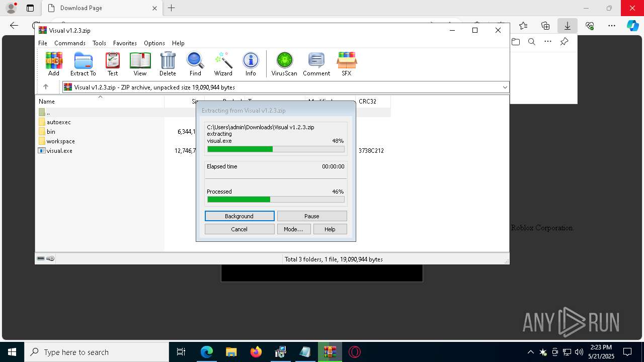Open the Tools menu
Image resolution: width=644 pixels, height=362 pixels.
[99, 43]
